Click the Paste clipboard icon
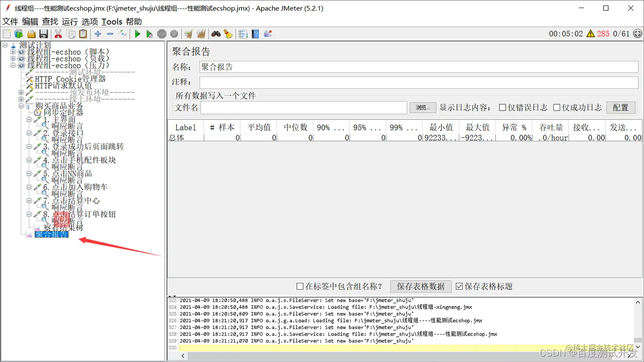 (x=83, y=34)
